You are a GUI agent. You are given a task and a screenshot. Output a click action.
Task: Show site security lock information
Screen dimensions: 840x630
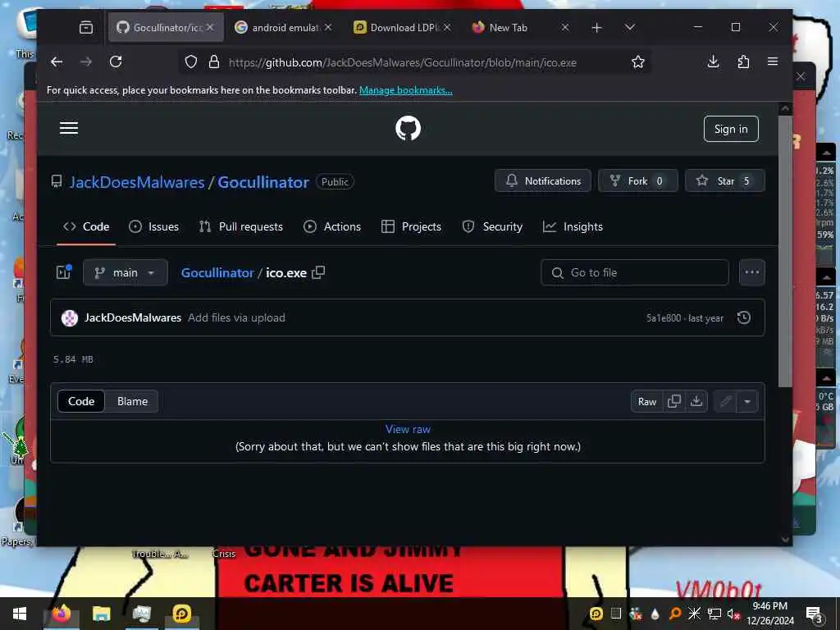tap(214, 62)
